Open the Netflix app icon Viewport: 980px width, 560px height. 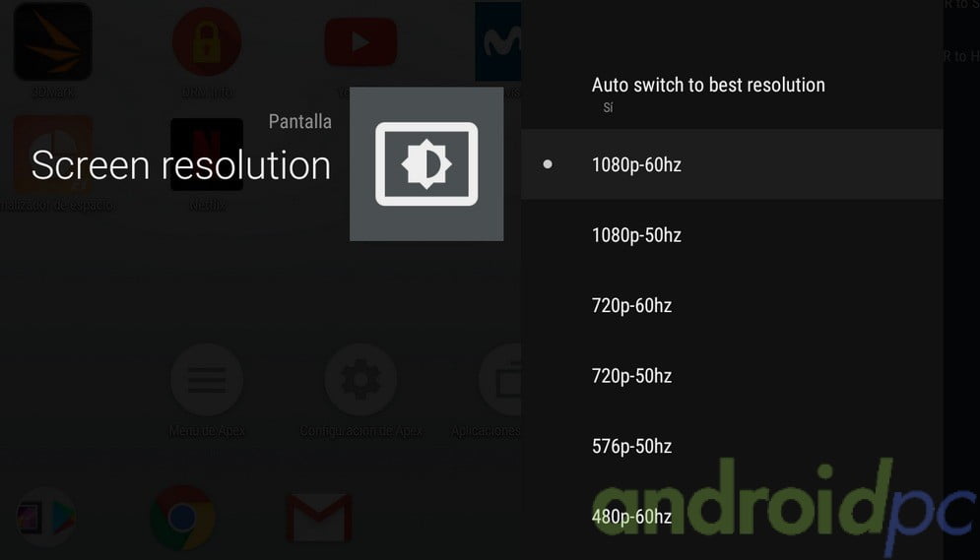[x=207, y=155]
